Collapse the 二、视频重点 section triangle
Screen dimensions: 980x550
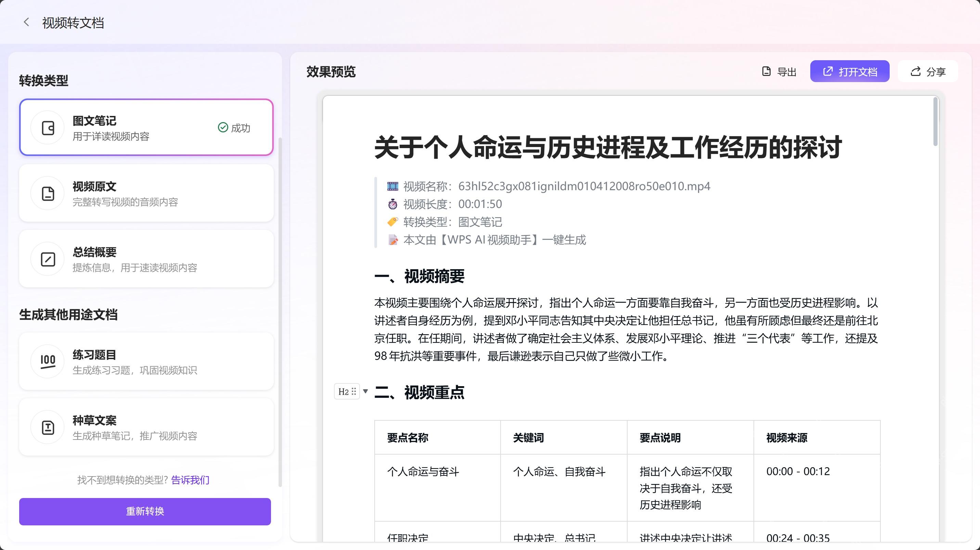tap(365, 391)
